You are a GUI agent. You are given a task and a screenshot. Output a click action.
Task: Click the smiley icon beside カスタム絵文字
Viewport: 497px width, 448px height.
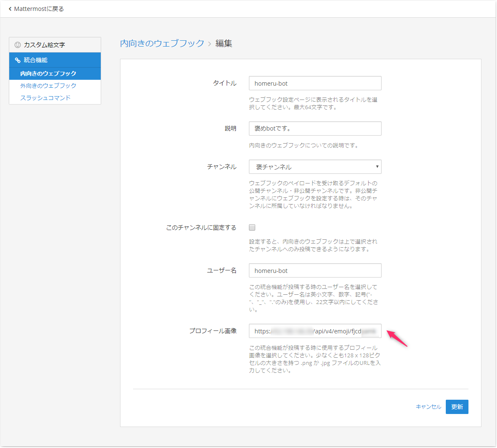point(17,45)
